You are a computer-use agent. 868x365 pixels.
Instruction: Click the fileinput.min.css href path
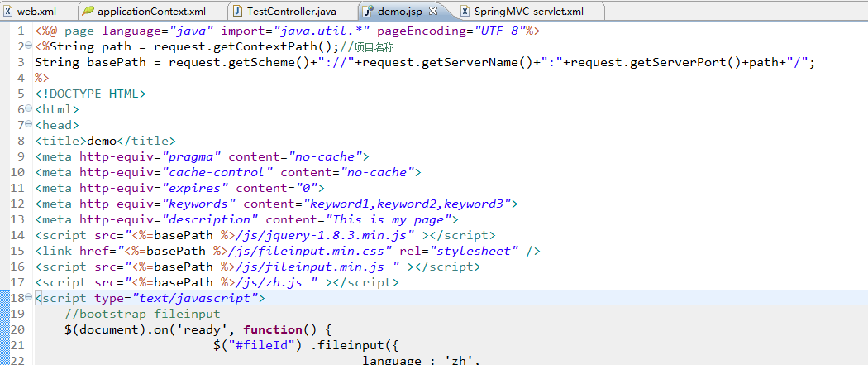pos(316,252)
